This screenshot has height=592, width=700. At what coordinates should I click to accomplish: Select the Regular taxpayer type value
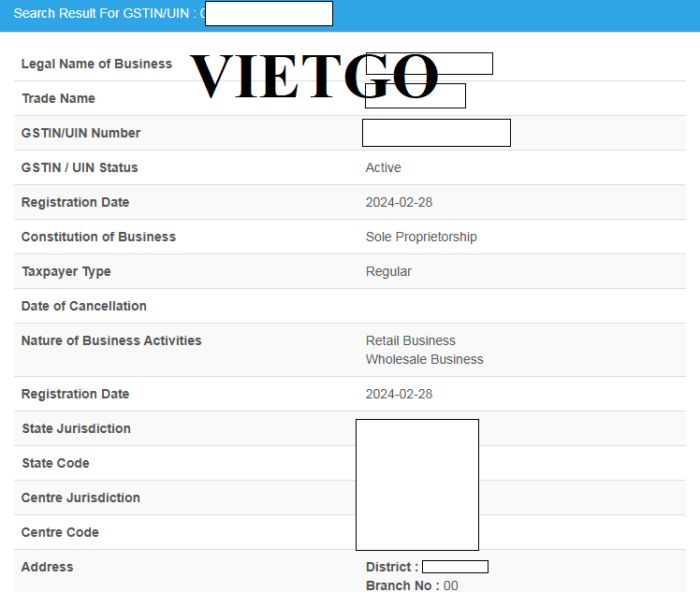[388, 271]
